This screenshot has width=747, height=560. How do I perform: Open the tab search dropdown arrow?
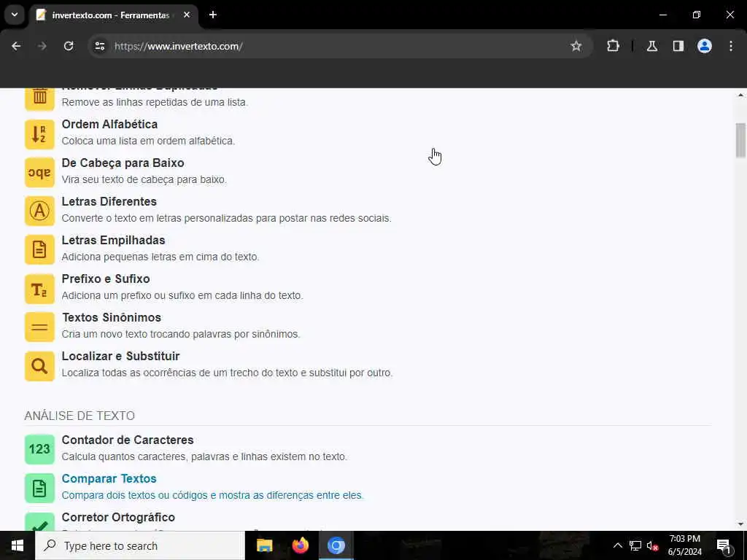(15, 15)
